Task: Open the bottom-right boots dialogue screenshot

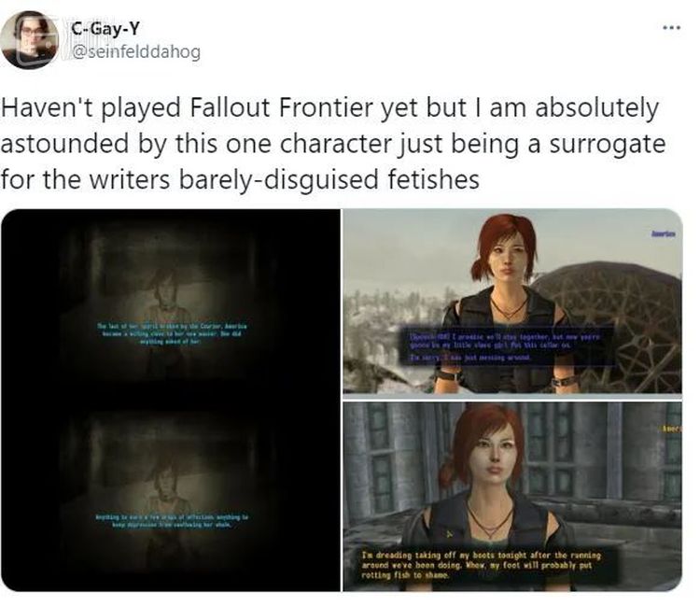Action: tap(512, 496)
